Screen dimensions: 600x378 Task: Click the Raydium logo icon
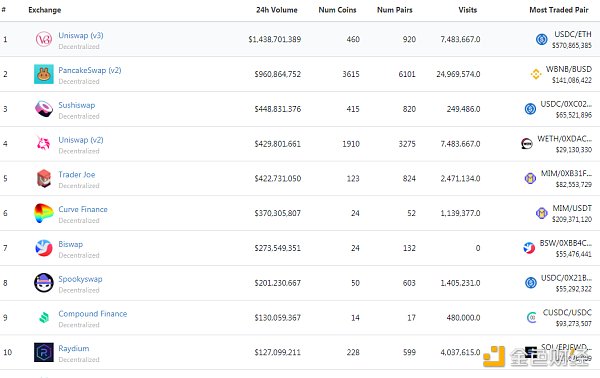[44, 352]
